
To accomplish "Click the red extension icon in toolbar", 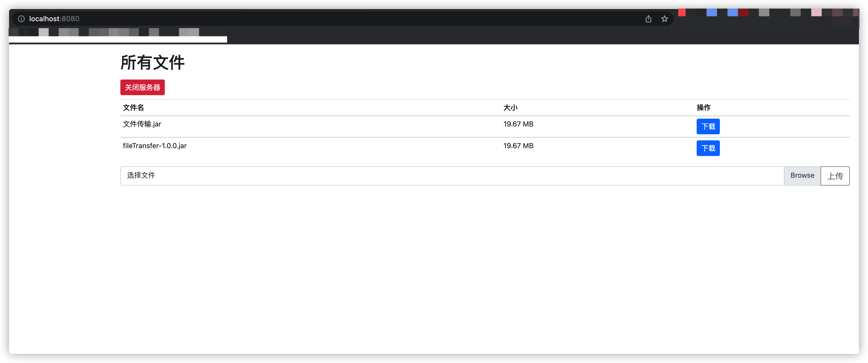I will click(x=682, y=13).
